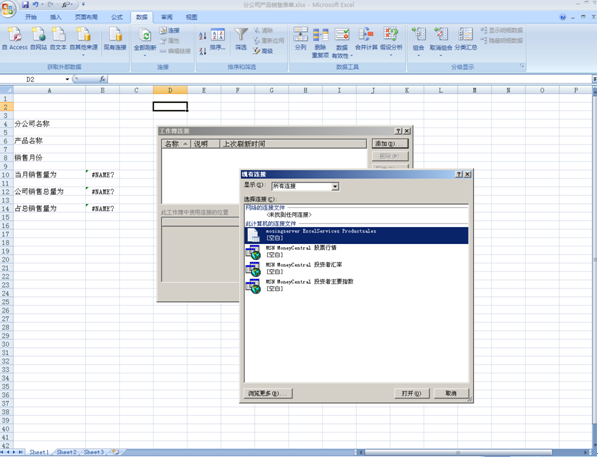Click 添加 button in 工作簿连接 dialog
The height and width of the screenshot is (458, 598).
coord(390,144)
